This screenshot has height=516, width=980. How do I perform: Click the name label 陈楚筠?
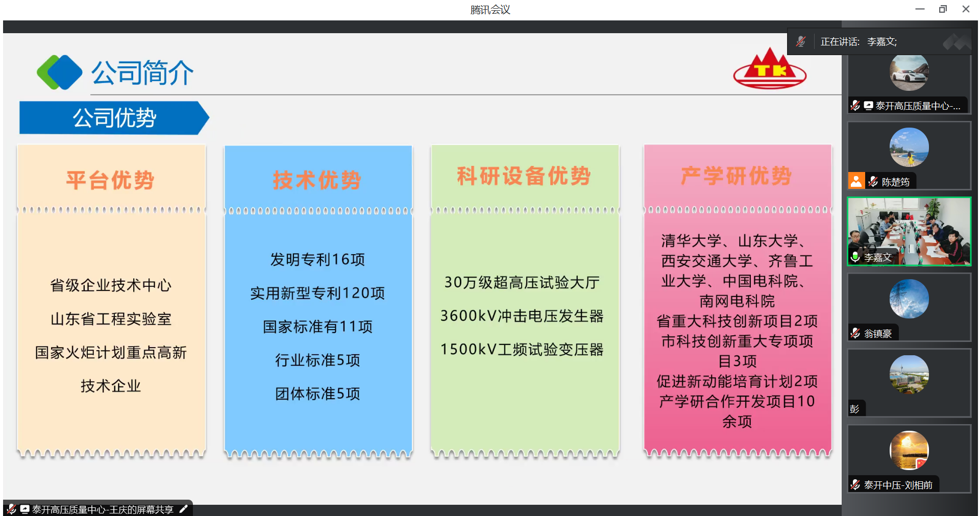(895, 182)
